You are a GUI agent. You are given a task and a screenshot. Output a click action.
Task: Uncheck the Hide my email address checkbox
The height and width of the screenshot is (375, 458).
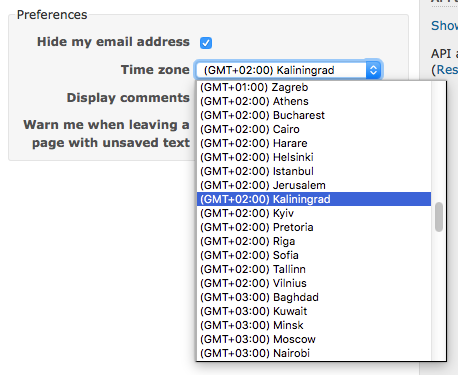click(x=206, y=43)
